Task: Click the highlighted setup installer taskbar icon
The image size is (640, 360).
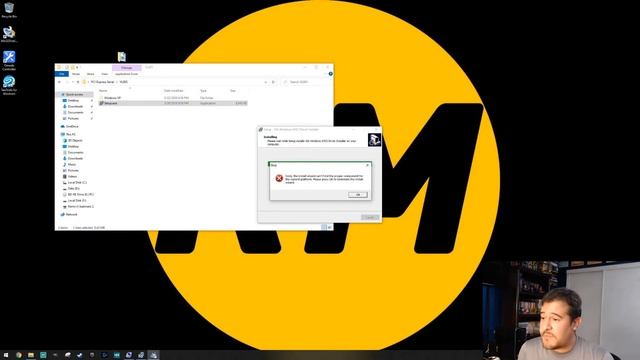Action: click(x=153, y=355)
